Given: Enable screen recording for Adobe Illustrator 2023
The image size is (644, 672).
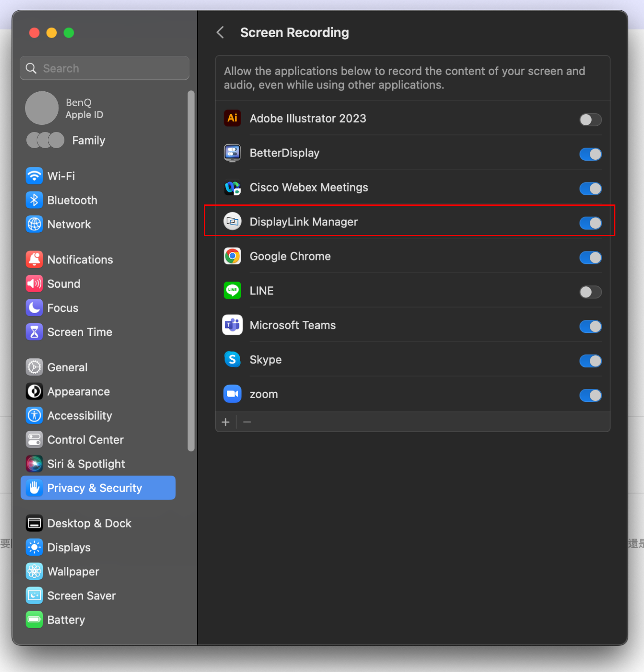Looking at the screenshot, I should 590,120.
